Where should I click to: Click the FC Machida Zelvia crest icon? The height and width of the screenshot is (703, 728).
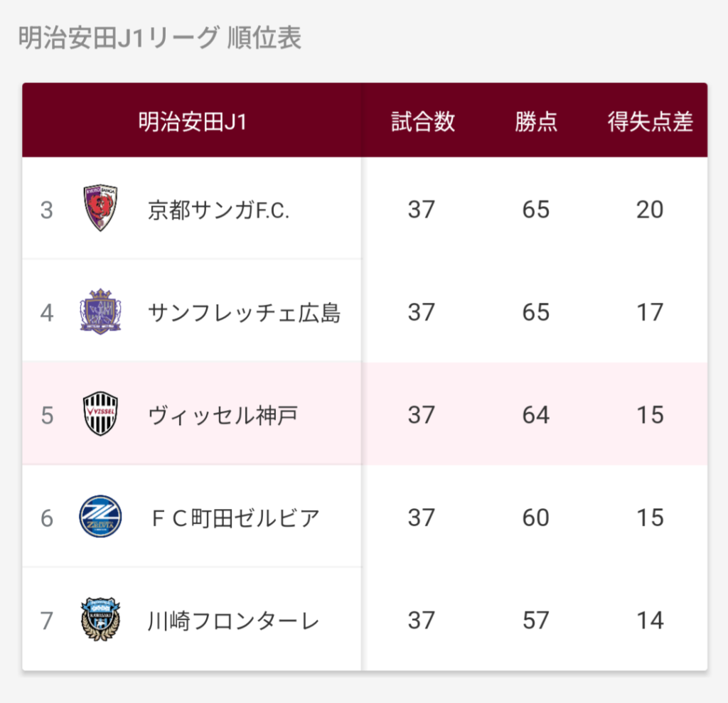click(x=100, y=517)
